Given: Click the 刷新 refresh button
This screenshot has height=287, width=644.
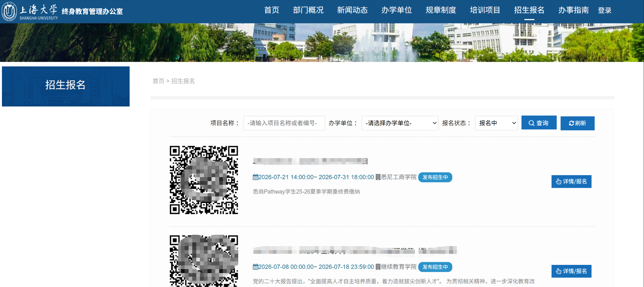Looking at the screenshot, I should 577,123.
